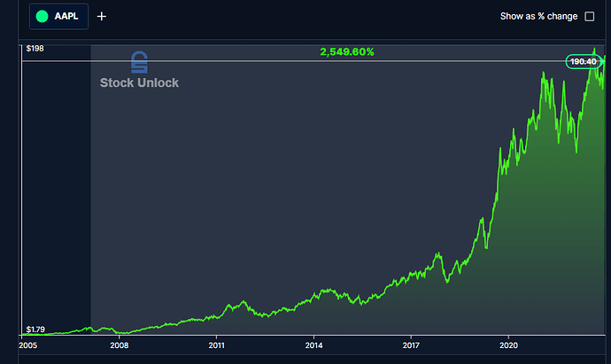Click the $1.79 axis minimum label
611x364 pixels.
35,329
